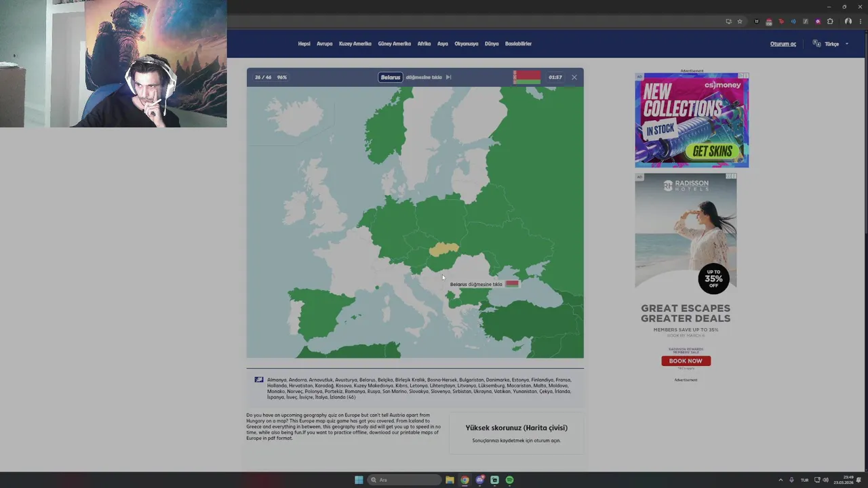Open the Avrupa menu item
Screen dimensions: 868x488
point(325,43)
